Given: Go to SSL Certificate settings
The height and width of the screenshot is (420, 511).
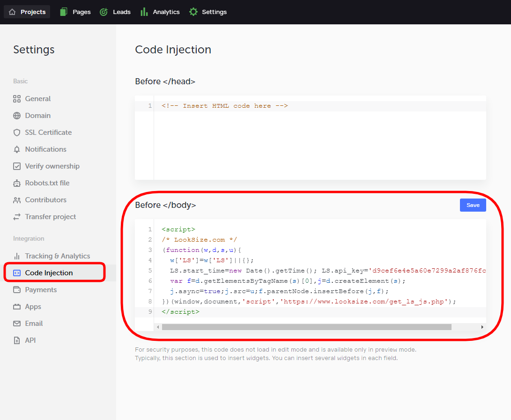Looking at the screenshot, I should tap(42, 133).
